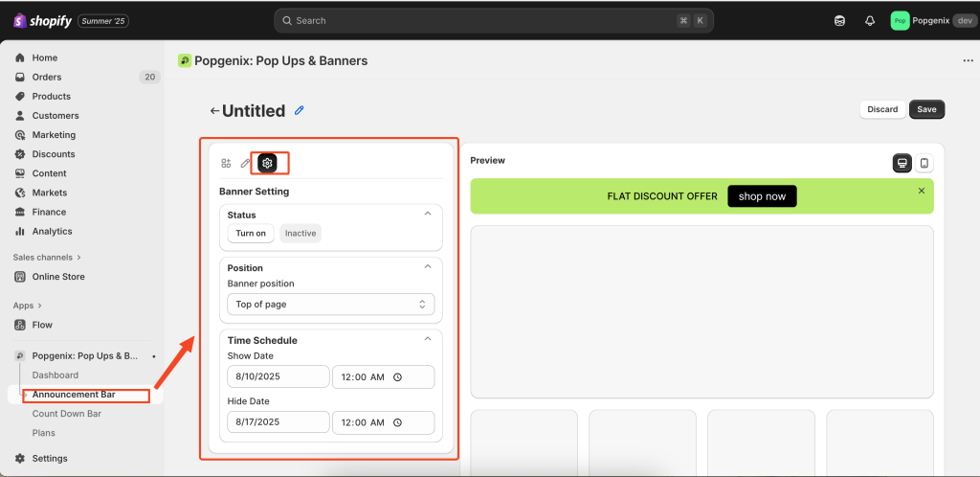The image size is (980, 477).
Task: Click the Sidekick assistant icon in top bar
Action: click(840, 21)
